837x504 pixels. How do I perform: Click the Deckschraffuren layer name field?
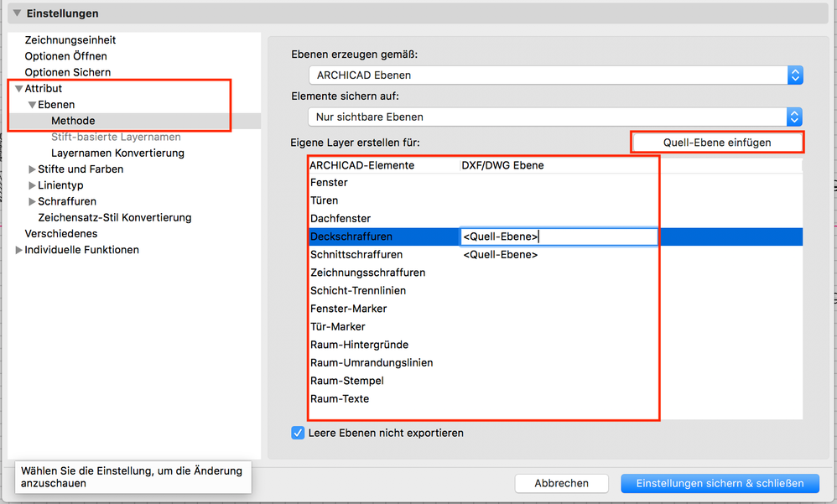558,236
